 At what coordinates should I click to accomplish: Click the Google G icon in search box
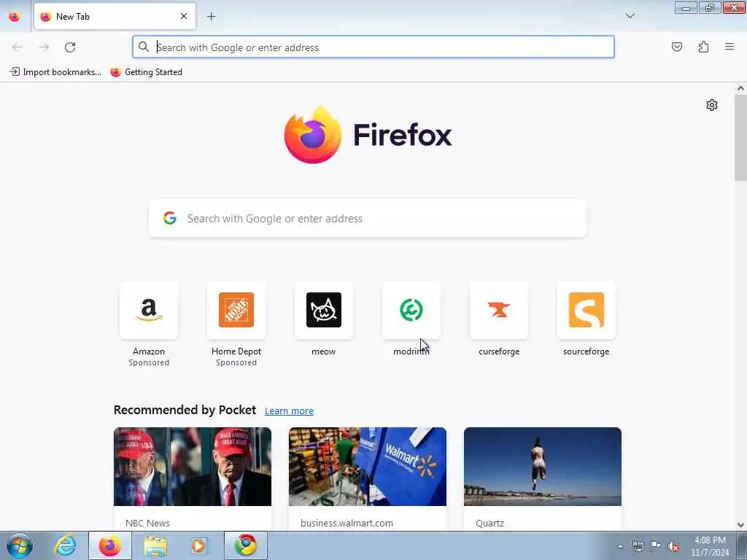[x=170, y=218]
